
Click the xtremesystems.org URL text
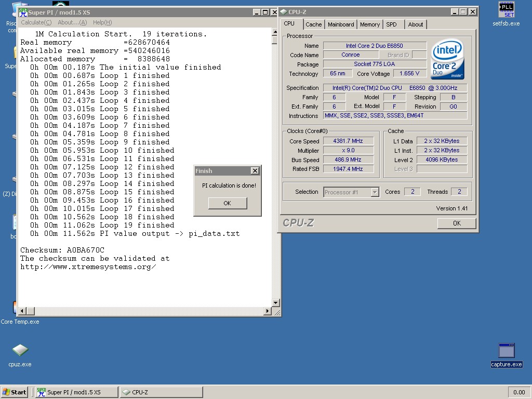tap(88, 267)
